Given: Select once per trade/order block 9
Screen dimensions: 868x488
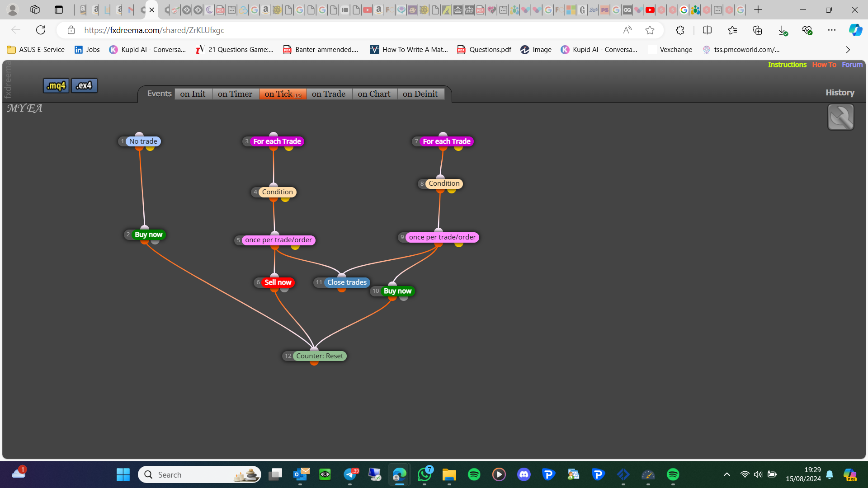Looking at the screenshot, I should [x=442, y=237].
